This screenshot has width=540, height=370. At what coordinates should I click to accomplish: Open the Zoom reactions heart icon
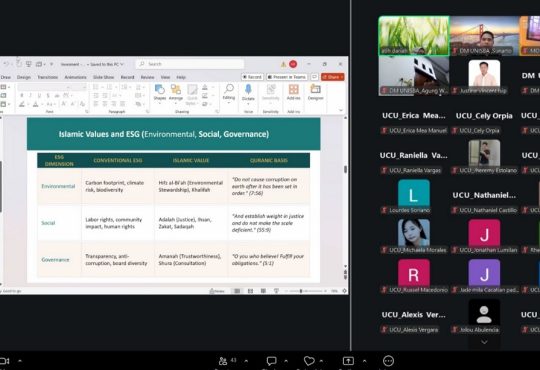[x=309, y=361]
